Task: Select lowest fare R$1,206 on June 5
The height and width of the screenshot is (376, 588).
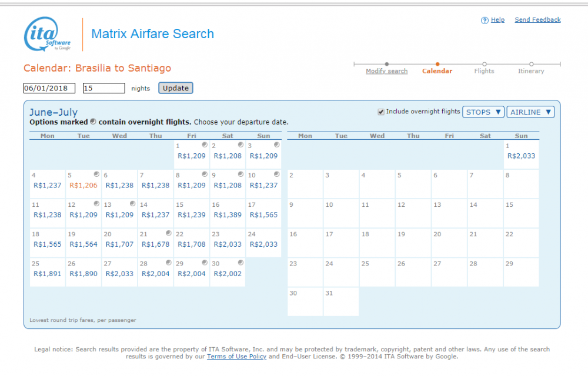Action: [x=83, y=185]
